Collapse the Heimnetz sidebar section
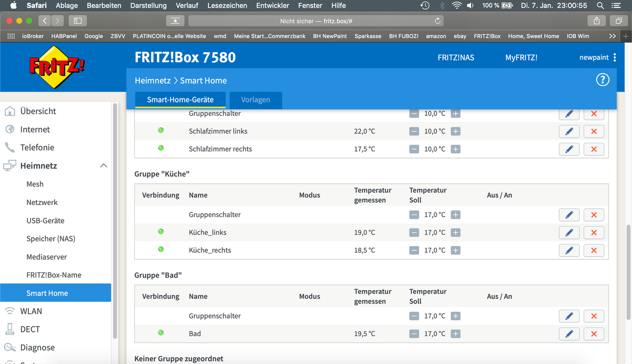This screenshot has width=632, height=364. coord(104,165)
